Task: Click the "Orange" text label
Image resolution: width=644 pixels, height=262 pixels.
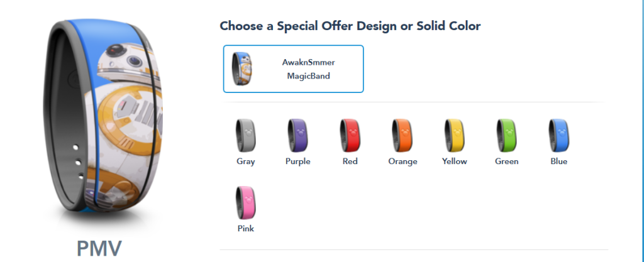Action: [x=403, y=161]
